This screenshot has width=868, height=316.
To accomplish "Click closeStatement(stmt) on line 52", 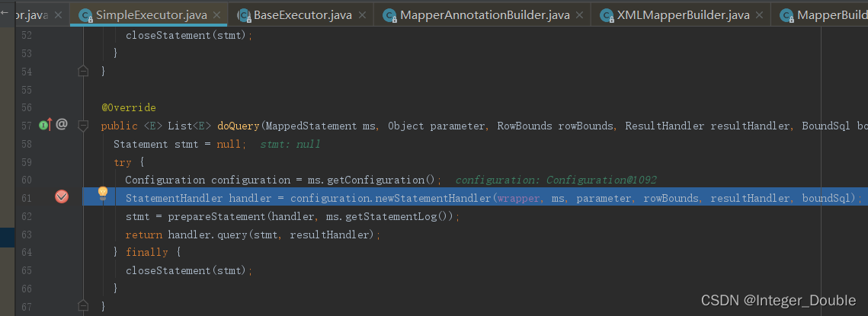I will click(186, 35).
